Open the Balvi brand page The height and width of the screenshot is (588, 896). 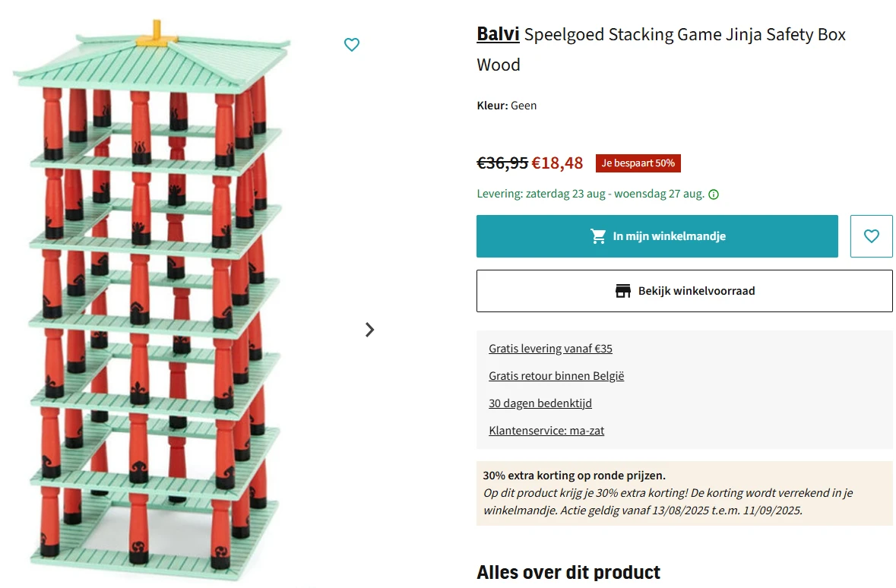[x=498, y=34]
